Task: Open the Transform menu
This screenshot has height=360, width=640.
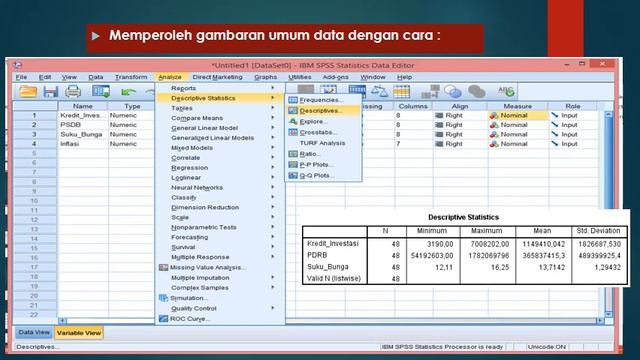Action: 131,77
